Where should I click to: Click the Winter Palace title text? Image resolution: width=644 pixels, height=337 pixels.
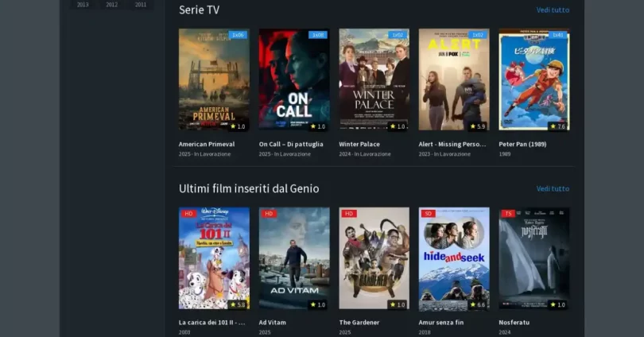(359, 144)
